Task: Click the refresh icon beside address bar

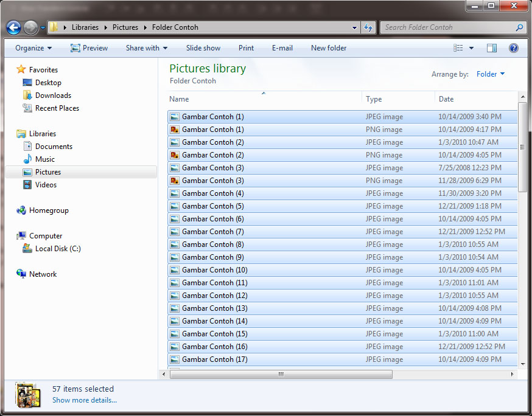Action: (x=368, y=27)
